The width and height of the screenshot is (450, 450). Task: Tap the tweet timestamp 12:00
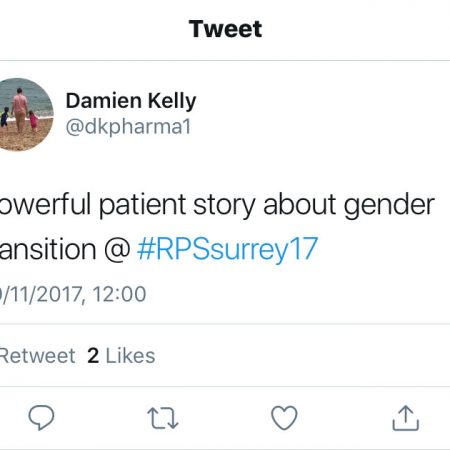pyautogui.click(x=119, y=294)
